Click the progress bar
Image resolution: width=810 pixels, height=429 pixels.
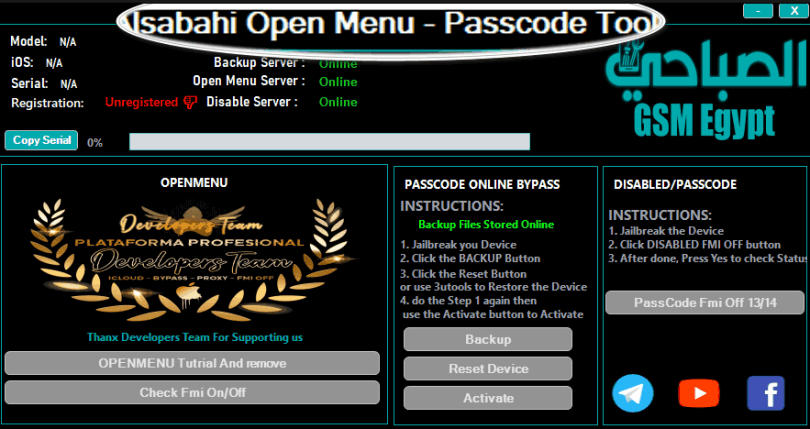(x=330, y=142)
